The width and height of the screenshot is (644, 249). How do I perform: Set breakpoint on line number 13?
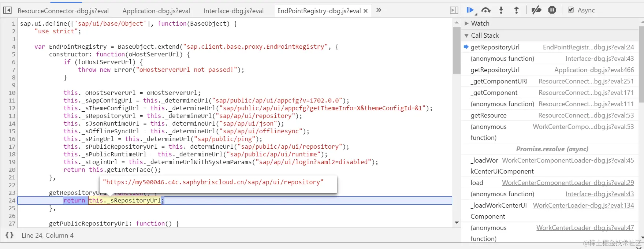coord(12,116)
